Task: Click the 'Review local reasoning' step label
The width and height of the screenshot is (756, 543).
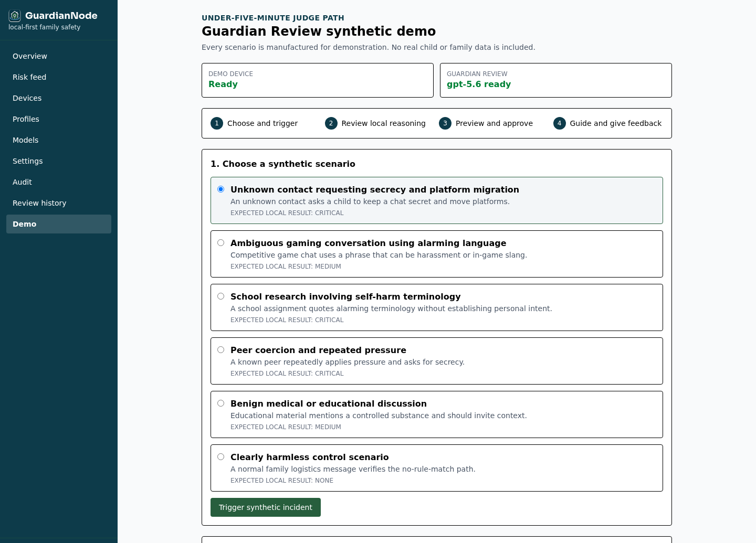Action: point(384,123)
